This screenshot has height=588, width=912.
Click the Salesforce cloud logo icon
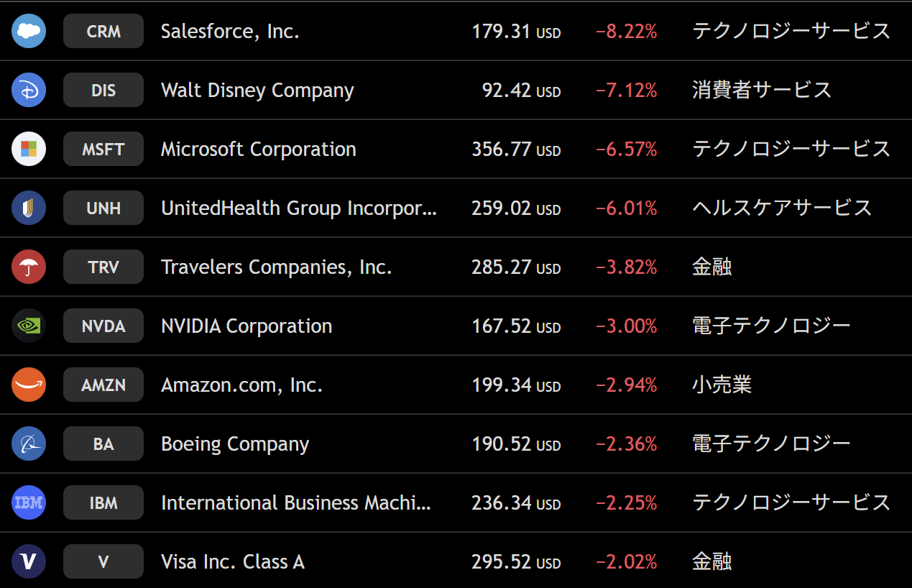coord(29,32)
